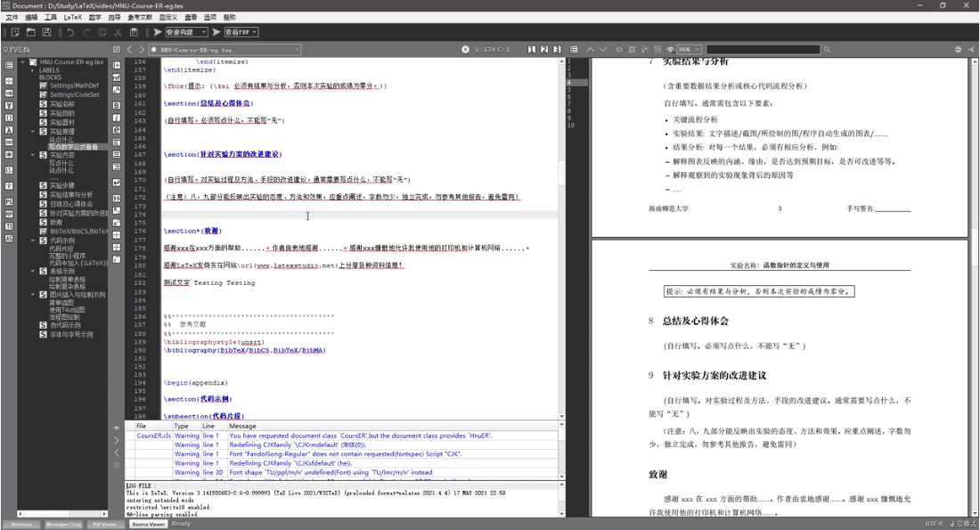Open the 工具 menu
This screenshot has width=980, height=530.
click(x=51, y=17)
